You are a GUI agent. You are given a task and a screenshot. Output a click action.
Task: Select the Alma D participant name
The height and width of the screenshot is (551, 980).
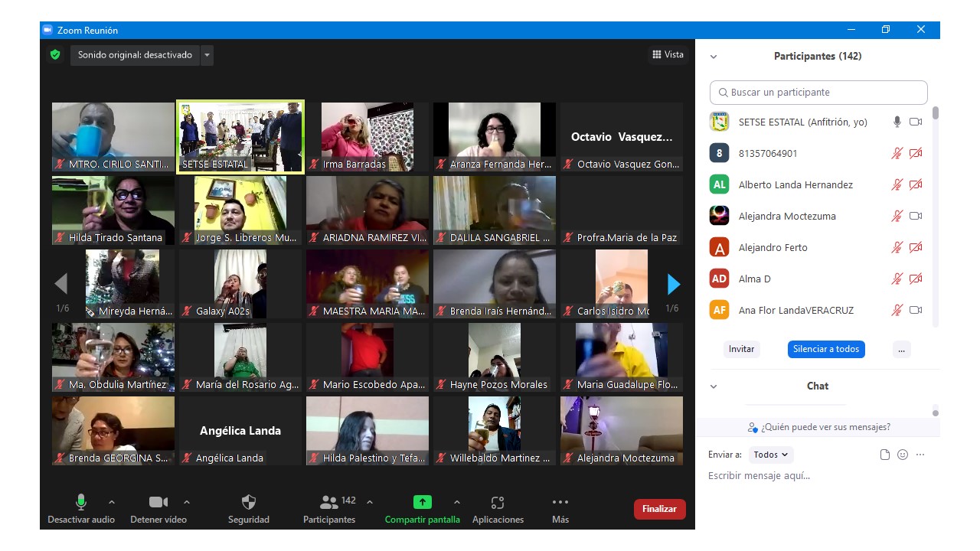[754, 279]
